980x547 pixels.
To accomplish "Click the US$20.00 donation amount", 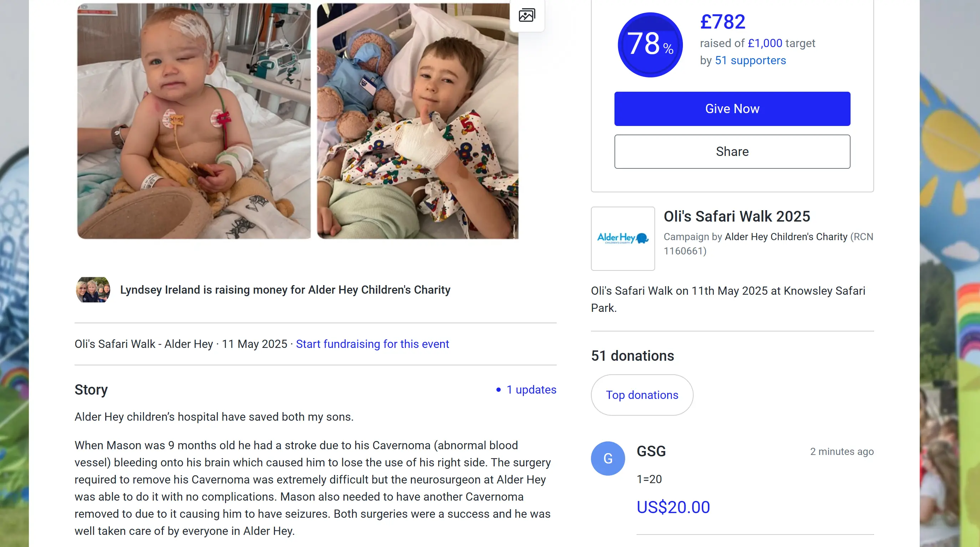I will click(x=673, y=507).
